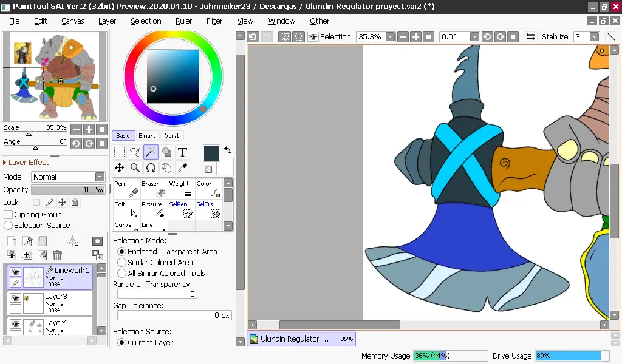Click the zoom-out minus button in navigator

pyautogui.click(x=76, y=129)
